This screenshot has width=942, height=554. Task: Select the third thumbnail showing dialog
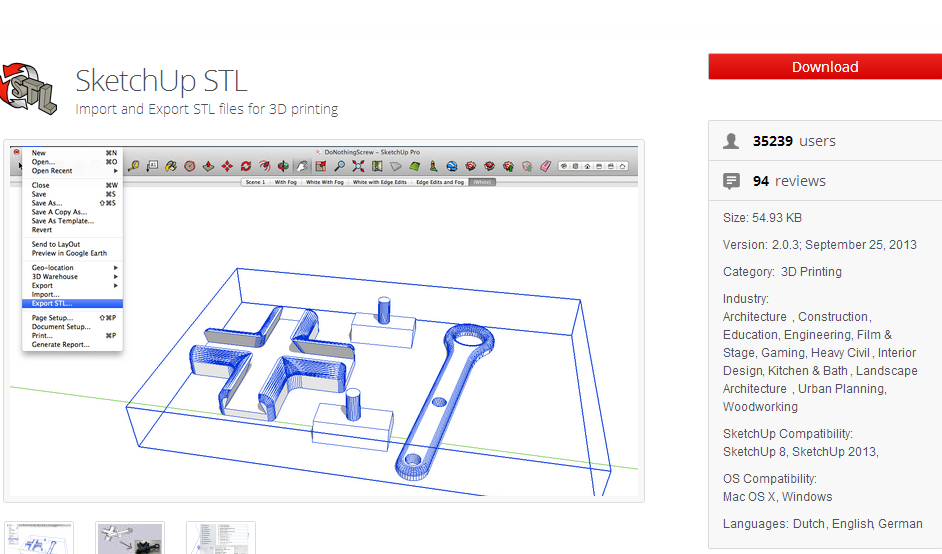(220, 538)
